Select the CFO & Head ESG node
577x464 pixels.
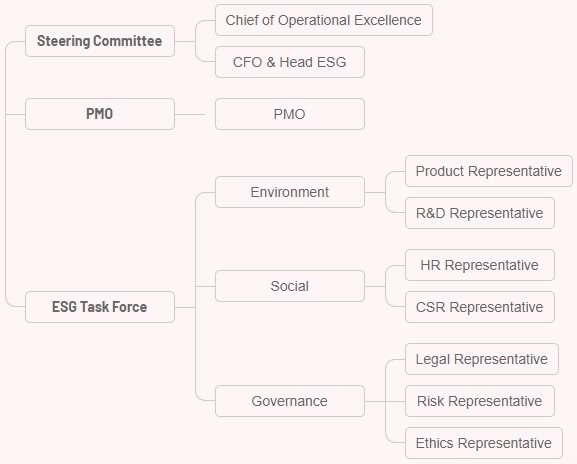(x=290, y=62)
